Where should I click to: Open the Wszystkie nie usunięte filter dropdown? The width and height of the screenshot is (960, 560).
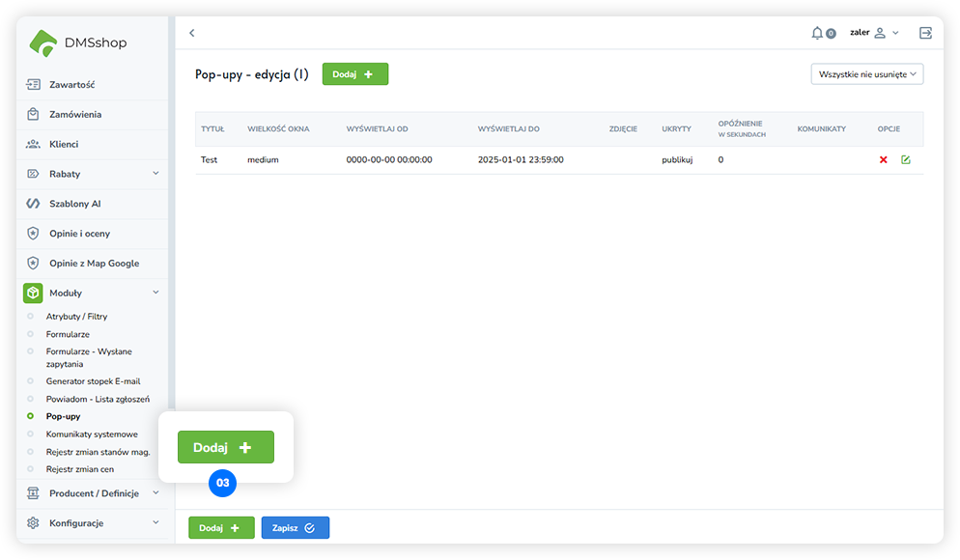[866, 73]
